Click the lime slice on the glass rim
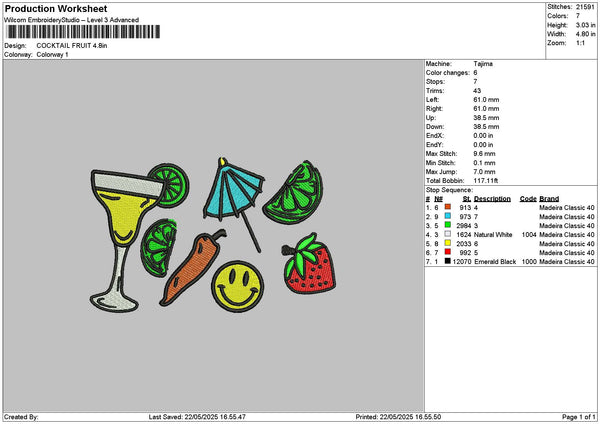Image resolution: width=600 pixels, height=424 pixels. tap(172, 185)
